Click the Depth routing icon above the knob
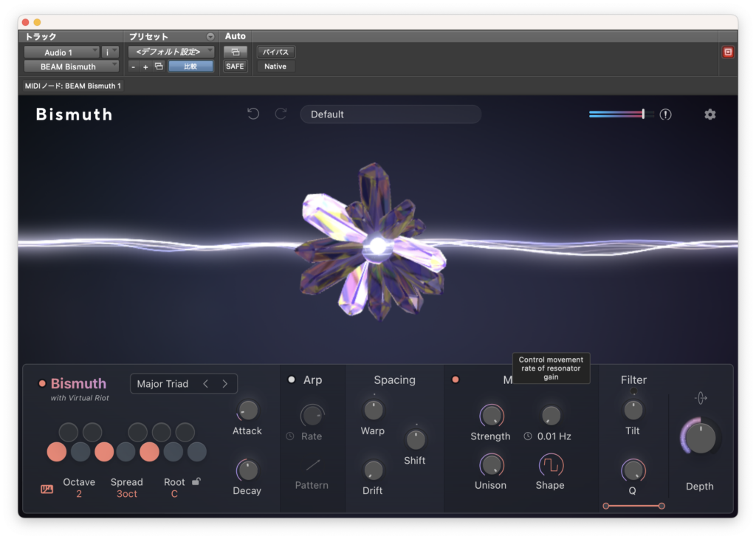The width and height of the screenshot is (756, 539). 701,398
